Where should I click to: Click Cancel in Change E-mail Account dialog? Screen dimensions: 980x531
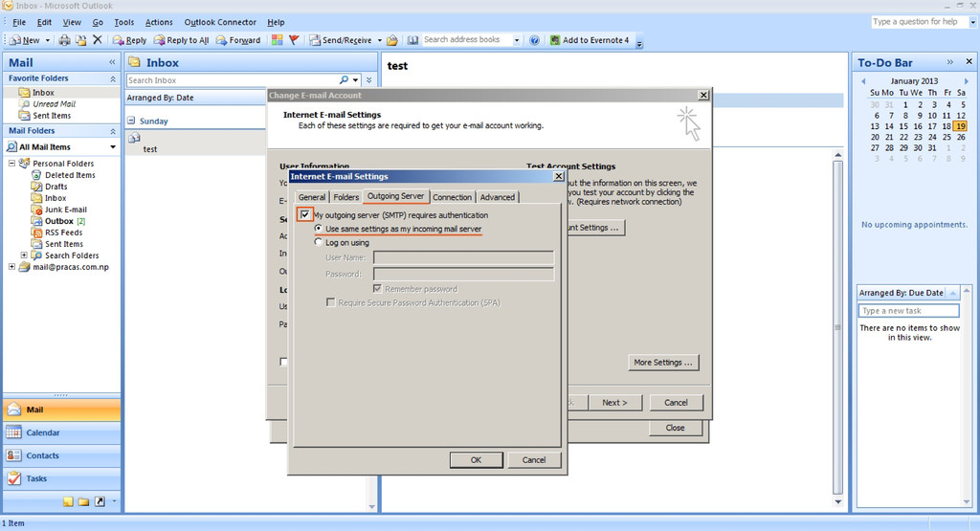click(x=676, y=402)
